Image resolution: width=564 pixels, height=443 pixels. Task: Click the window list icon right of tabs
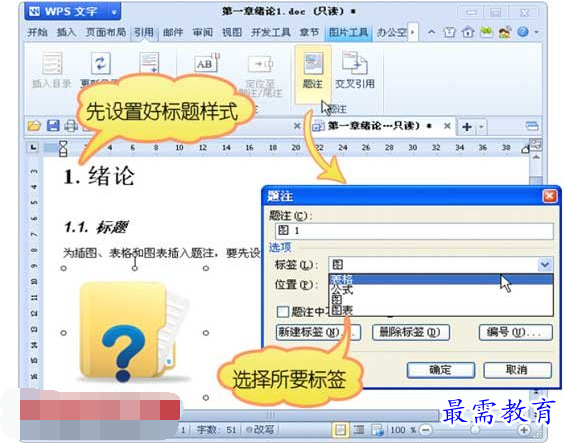coord(532,126)
